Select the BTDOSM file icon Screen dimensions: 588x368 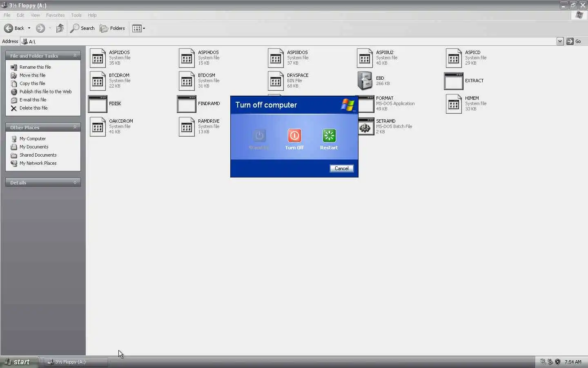187,81
